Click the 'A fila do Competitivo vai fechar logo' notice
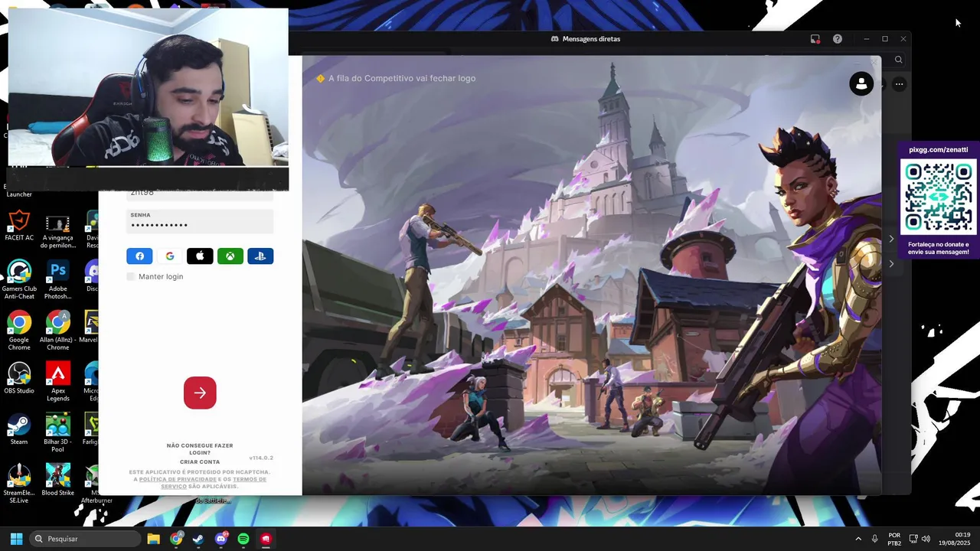Image resolution: width=980 pixels, height=551 pixels. [396, 78]
